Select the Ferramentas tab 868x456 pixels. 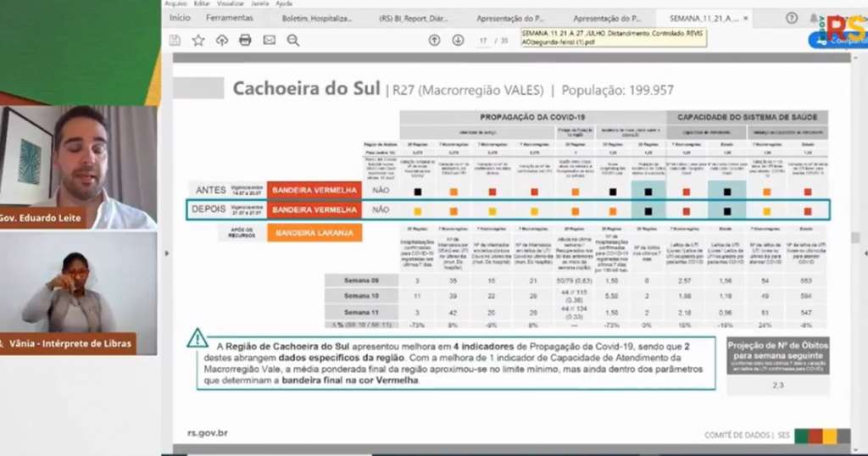point(229,18)
